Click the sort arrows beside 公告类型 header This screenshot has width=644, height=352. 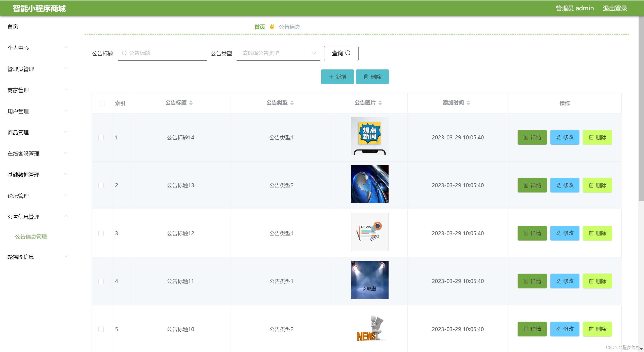pos(292,103)
